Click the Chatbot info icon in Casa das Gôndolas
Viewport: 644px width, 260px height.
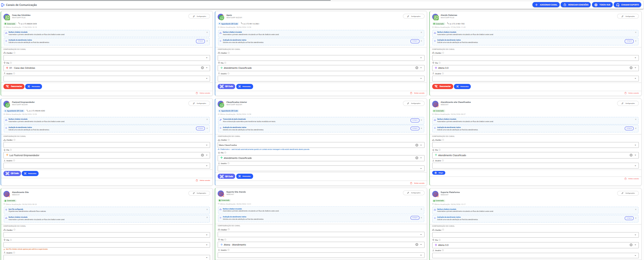(x=14, y=53)
